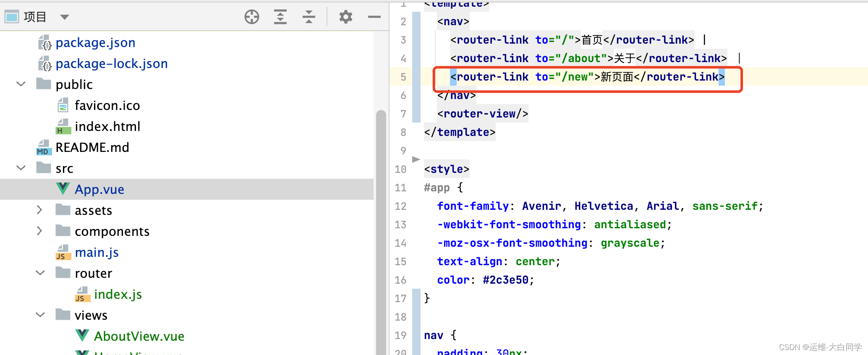Select the assets folder label
This screenshot has width=868, height=355.
(x=93, y=210)
